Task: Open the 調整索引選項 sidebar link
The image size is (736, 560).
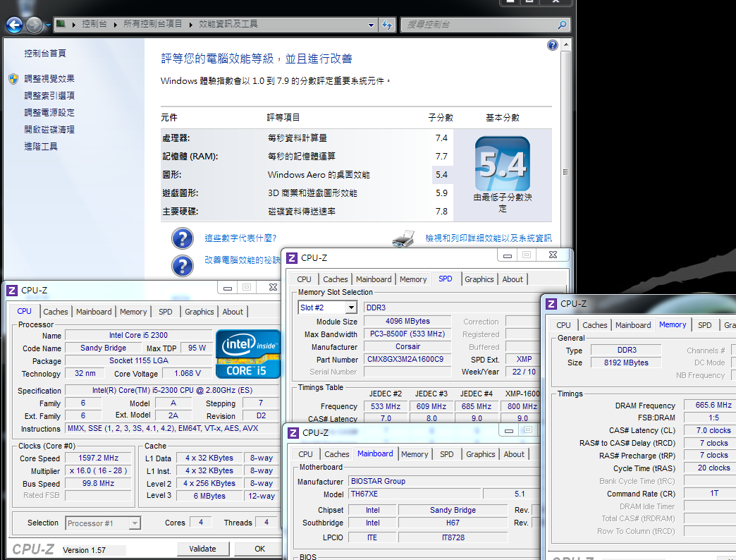Action: [49, 96]
